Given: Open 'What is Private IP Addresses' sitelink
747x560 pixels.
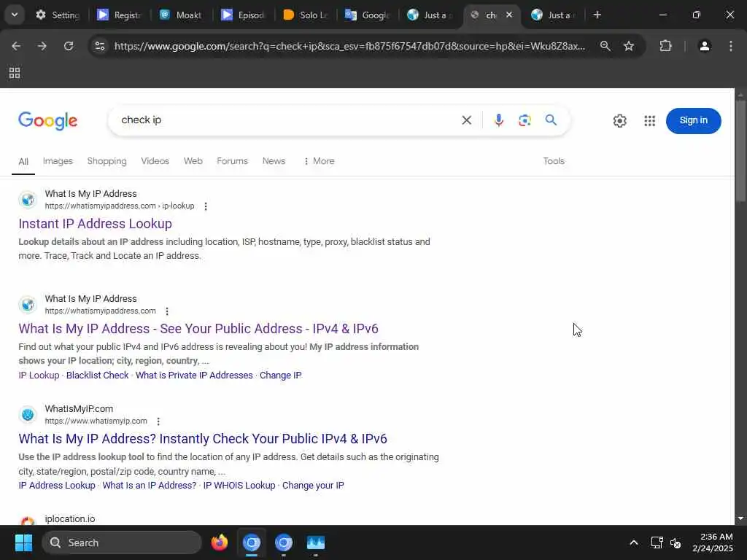Looking at the screenshot, I should point(194,376).
